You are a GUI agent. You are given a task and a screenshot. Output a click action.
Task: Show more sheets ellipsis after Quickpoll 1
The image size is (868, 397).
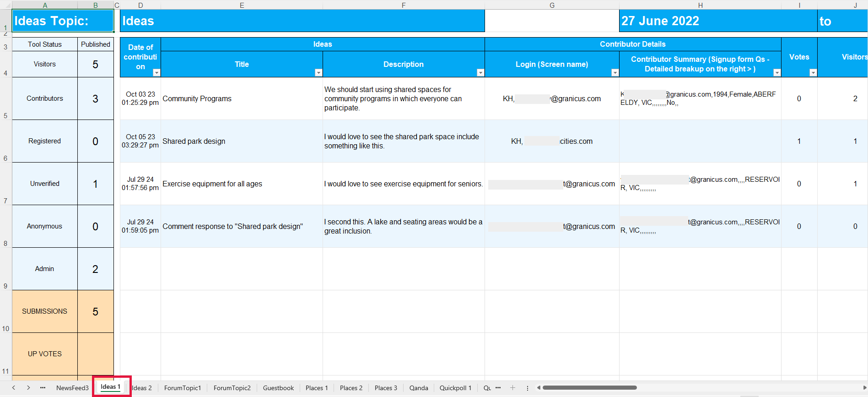498,388
